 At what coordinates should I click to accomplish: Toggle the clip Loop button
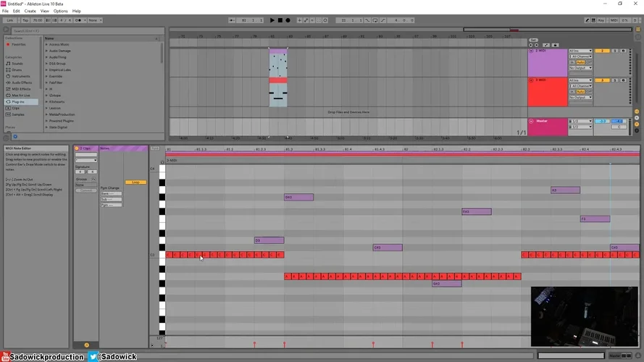[136, 182]
